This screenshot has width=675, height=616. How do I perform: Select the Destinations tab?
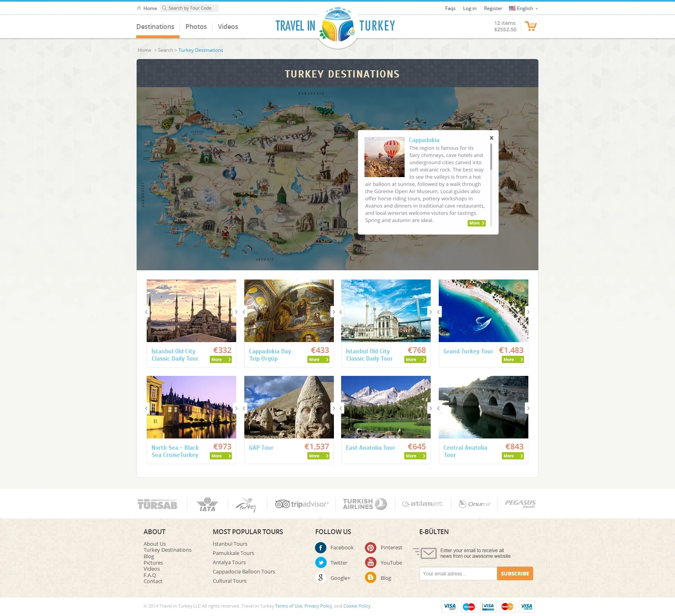[x=155, y=27]
